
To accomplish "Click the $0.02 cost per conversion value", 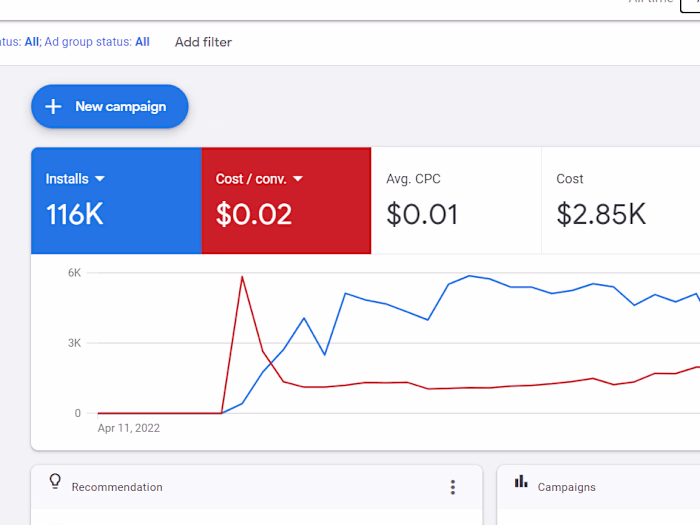I will pos(254,214).
